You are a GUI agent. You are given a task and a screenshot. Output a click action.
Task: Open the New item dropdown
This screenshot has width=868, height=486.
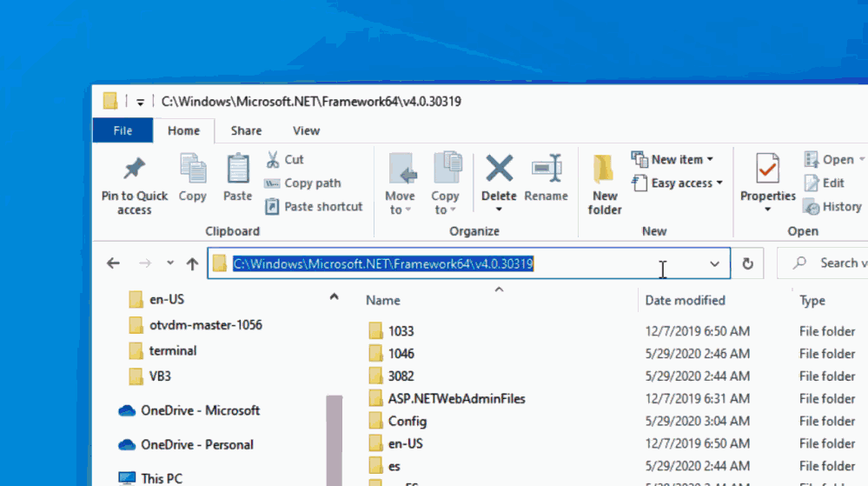673,160
